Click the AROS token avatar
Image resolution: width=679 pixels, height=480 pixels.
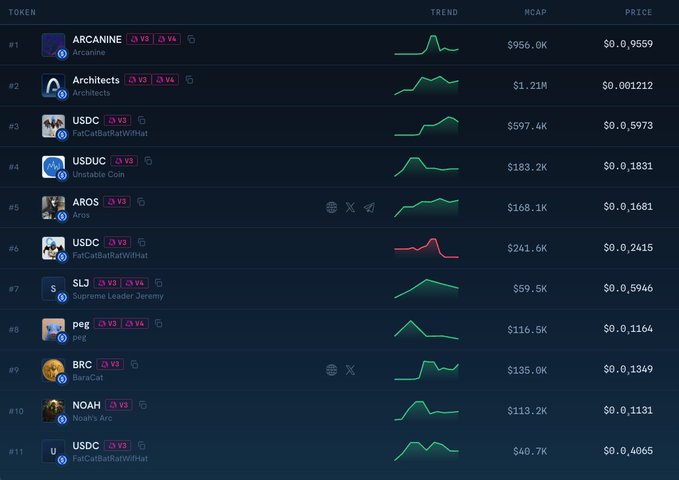coord(53,208)
